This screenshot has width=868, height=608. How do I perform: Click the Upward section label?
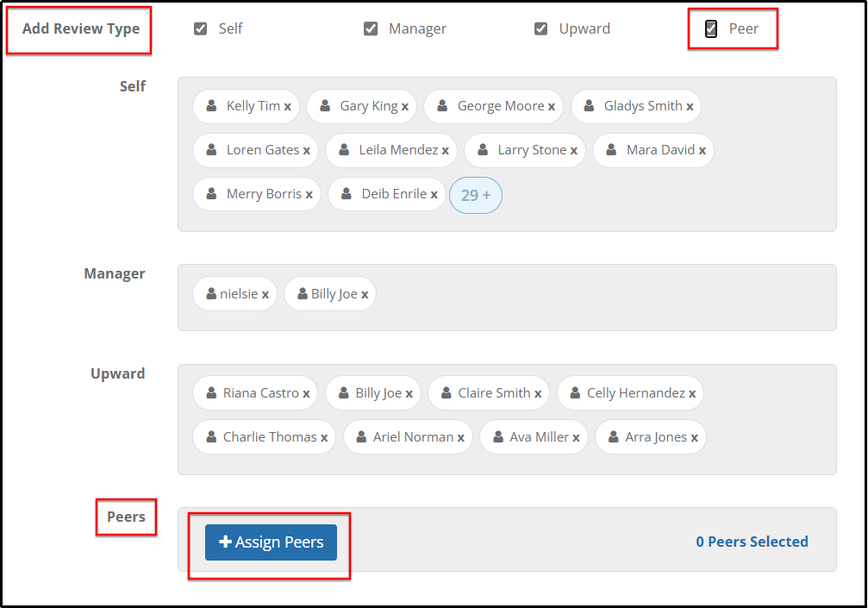coord(118,373)
